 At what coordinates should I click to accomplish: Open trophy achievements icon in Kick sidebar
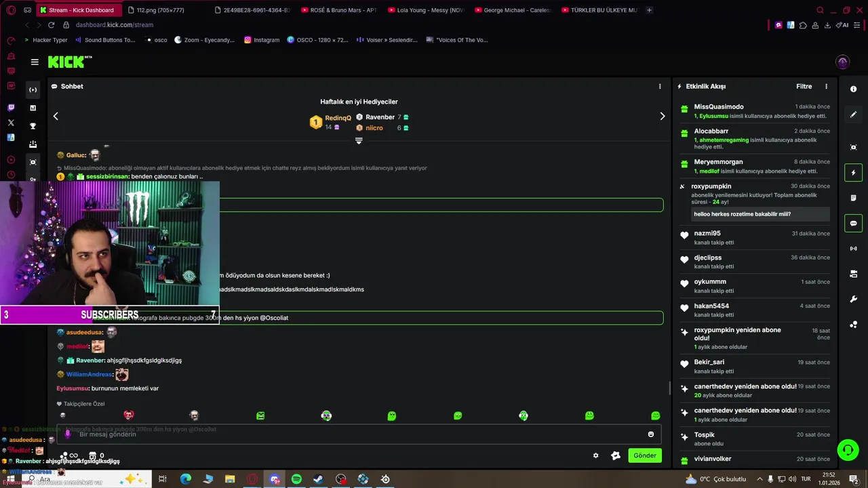tap(33, 126)
